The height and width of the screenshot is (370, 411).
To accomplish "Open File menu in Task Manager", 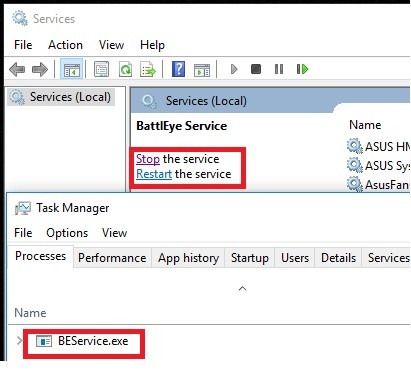I will coord(23,233).
